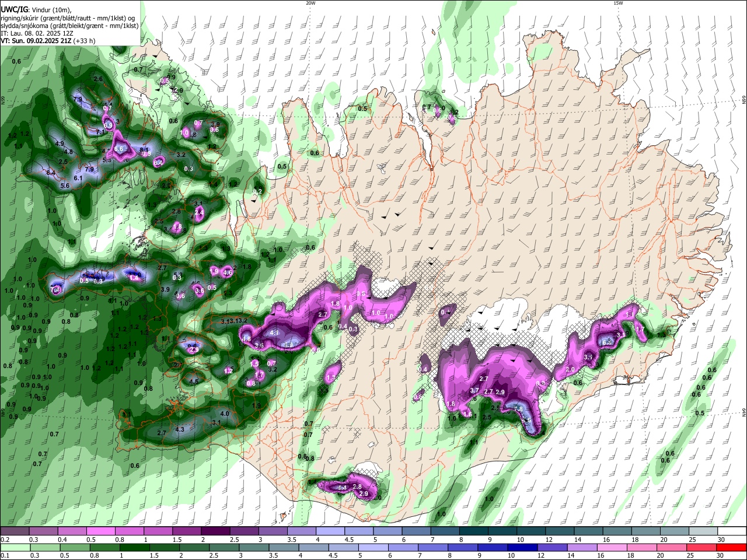Screen dimensions: 747x560
Task: Click the '2.6' precipitation value on the map
Action: tap(98, 79)
